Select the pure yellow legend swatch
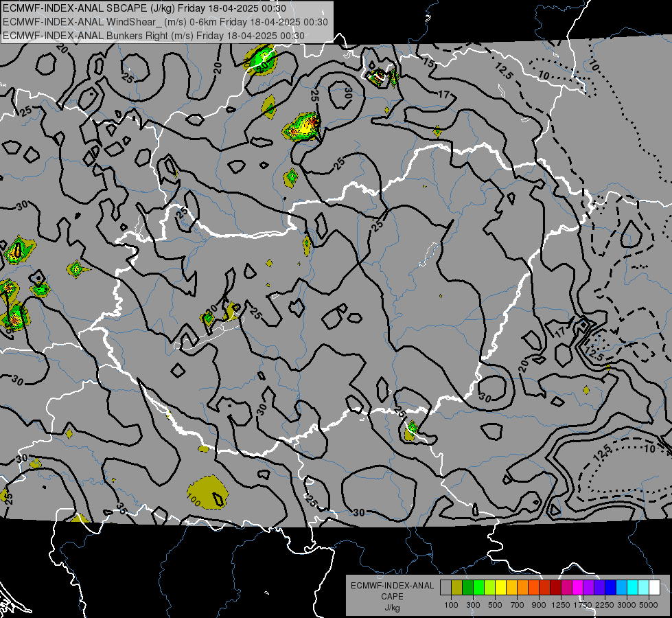672x618 pixels. 500,588
